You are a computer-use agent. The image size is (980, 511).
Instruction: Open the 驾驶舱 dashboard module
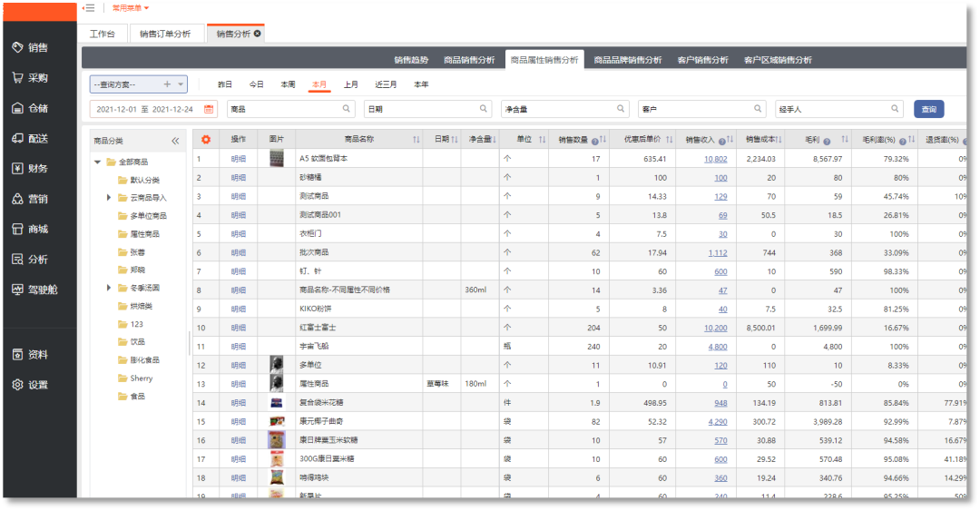[x=34, y=290]
